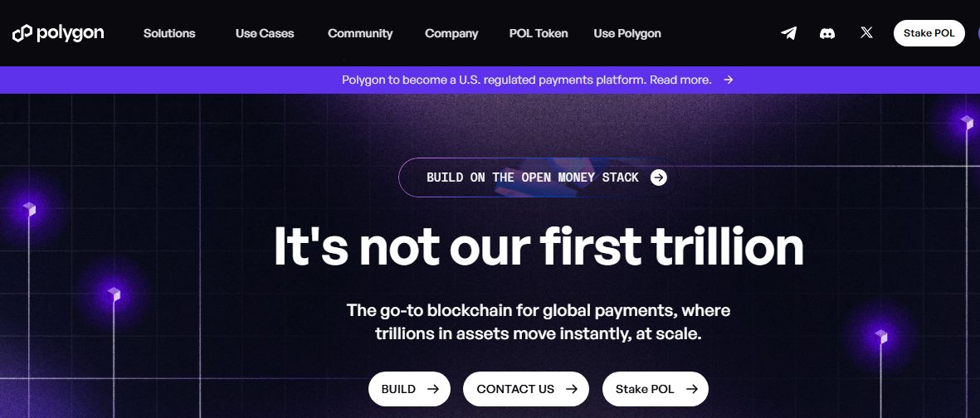Click the Read more announcement link

point(680,80)
